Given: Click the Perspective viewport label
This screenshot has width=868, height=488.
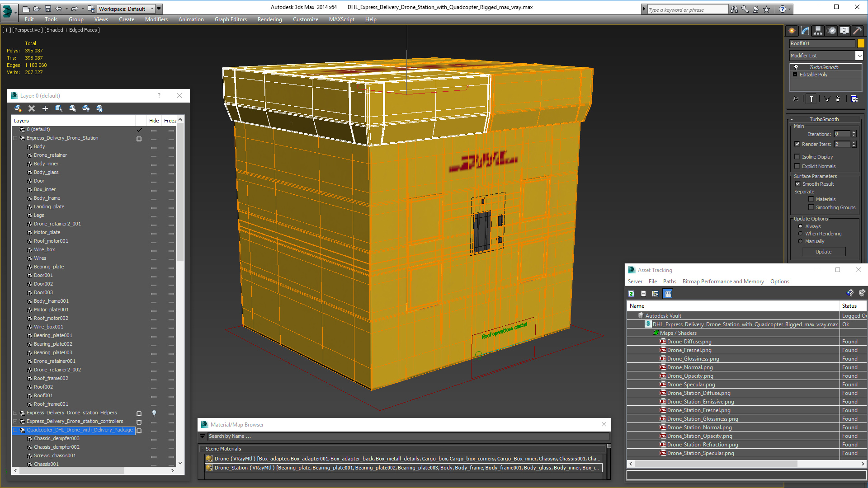Looking at the screenshot, I should tap(28, 30).
